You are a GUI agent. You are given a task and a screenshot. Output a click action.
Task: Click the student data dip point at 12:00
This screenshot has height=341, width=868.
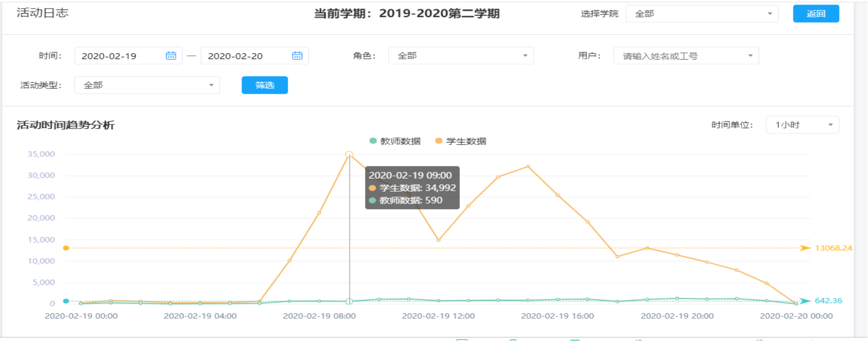pyautogui.click(x=438, y=240)
